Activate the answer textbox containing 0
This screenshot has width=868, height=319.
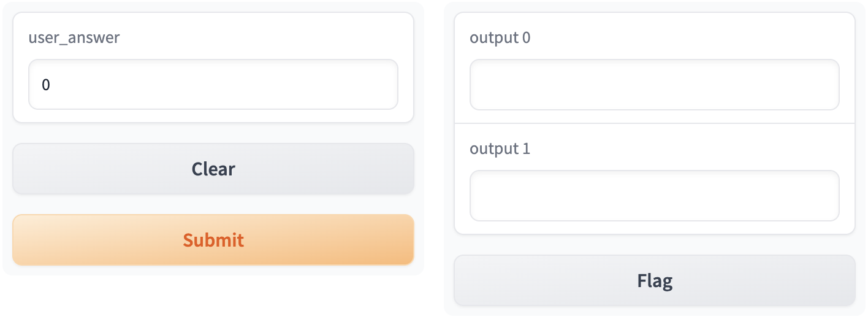coord(213,85)
